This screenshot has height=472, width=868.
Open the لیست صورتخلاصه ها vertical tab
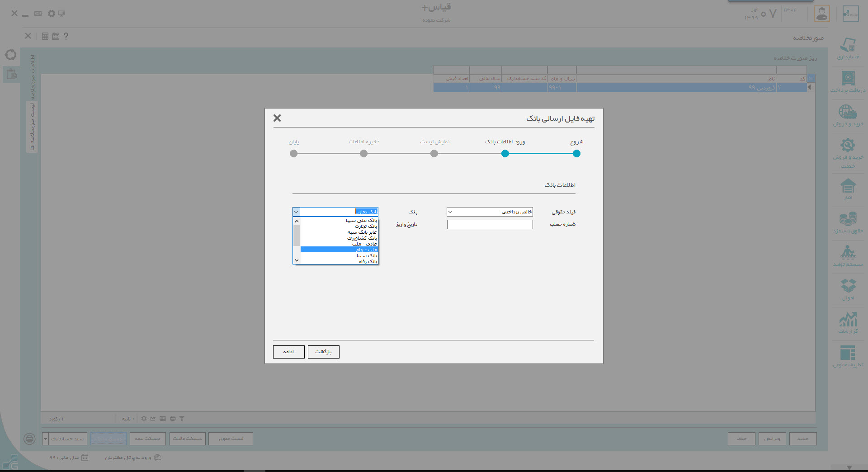32,127
